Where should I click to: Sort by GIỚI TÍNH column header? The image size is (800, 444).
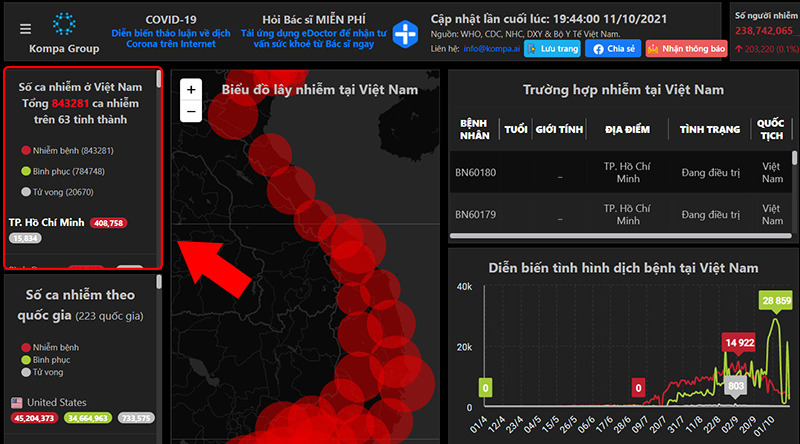(559, 130)
